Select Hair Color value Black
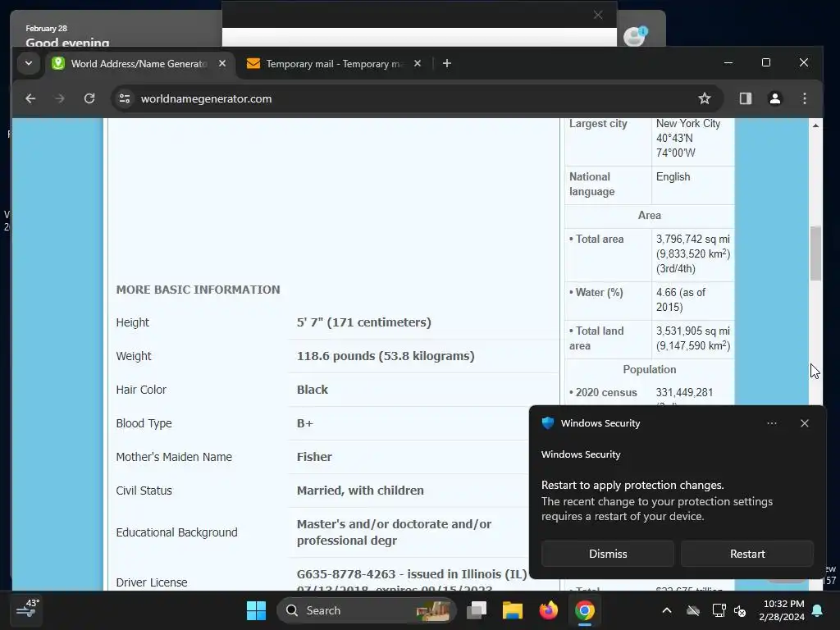The height and width of the screenshot is (630, 840). (x=313, y=390)
